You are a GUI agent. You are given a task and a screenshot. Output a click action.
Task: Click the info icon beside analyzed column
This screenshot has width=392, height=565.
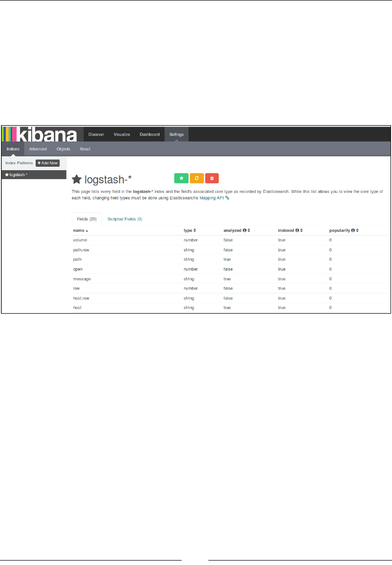(245, 230)
